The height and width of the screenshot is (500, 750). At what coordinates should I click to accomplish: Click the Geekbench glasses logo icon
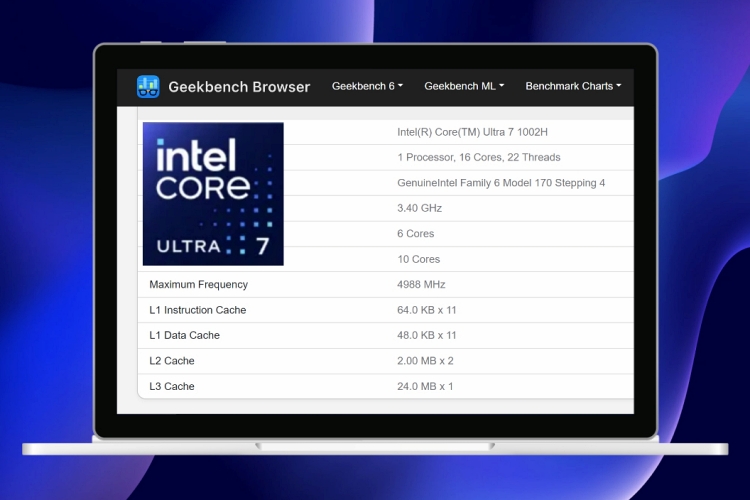148,87
